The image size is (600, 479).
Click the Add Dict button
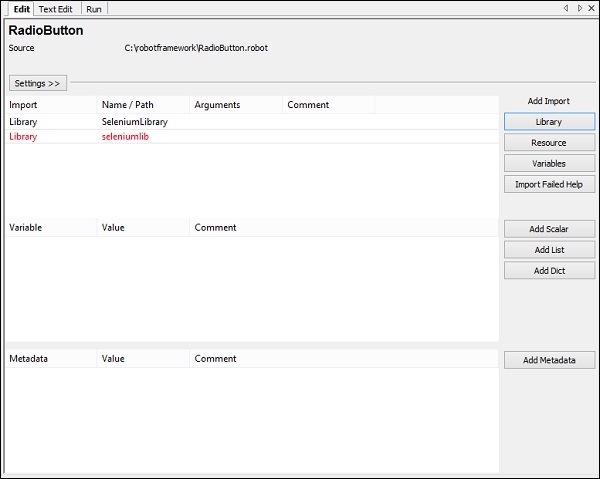(549, 271)
